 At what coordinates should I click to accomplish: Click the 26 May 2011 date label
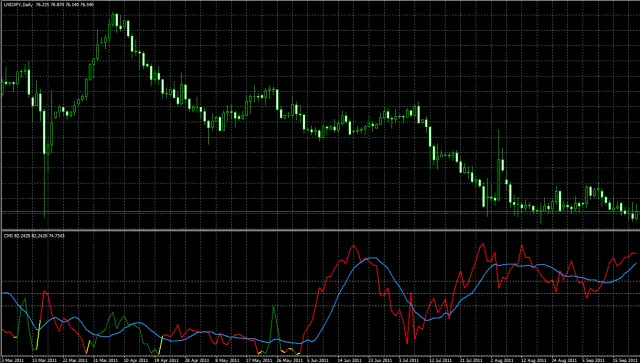pos(289,360)
